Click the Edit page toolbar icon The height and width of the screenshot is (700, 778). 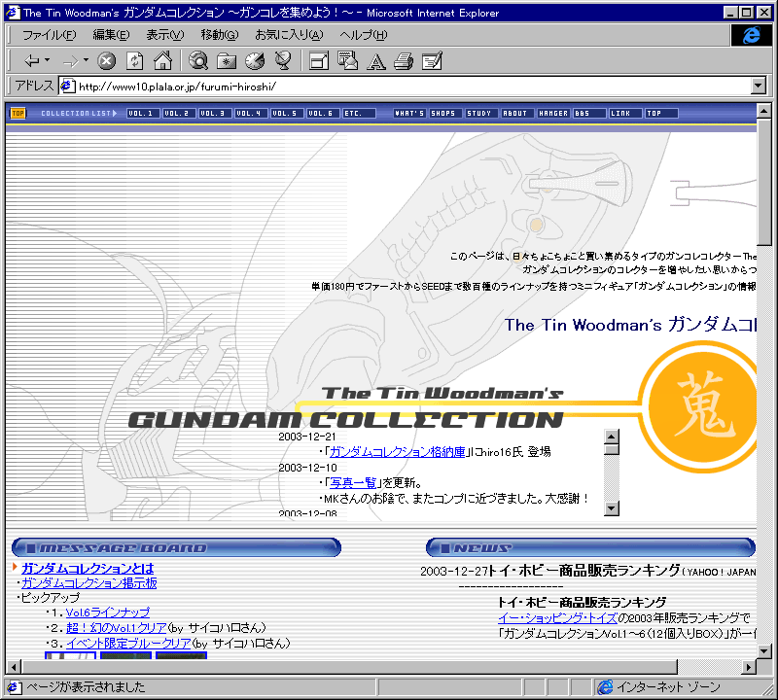click(432, 61)
